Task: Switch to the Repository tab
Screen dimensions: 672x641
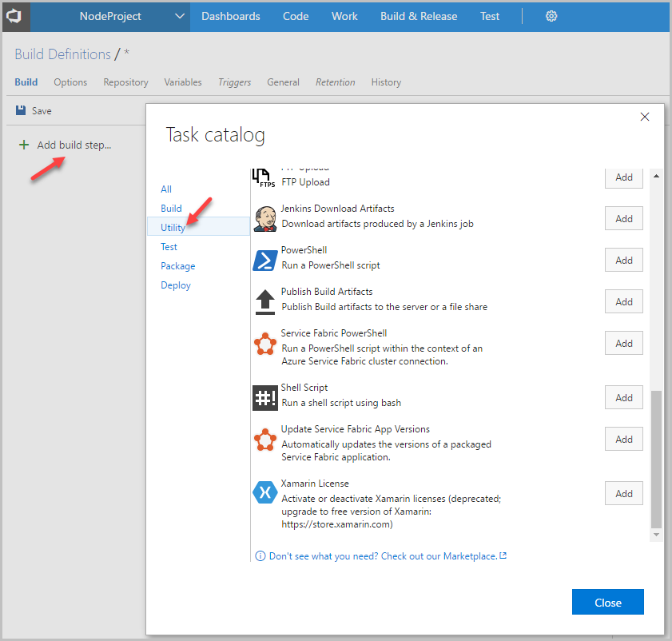Action: tap(125, 82)
